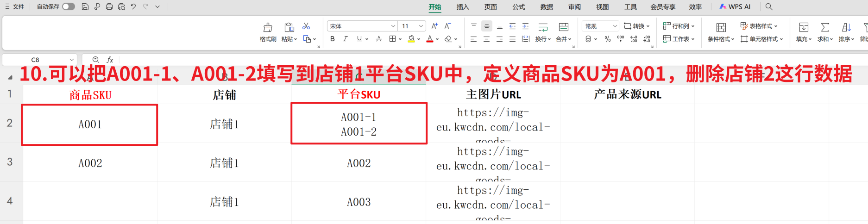Image resolution: width=868 pixels, height=224 pixels.
Task: Toggle Italic formatting
Action: click(x=345, y=39)
